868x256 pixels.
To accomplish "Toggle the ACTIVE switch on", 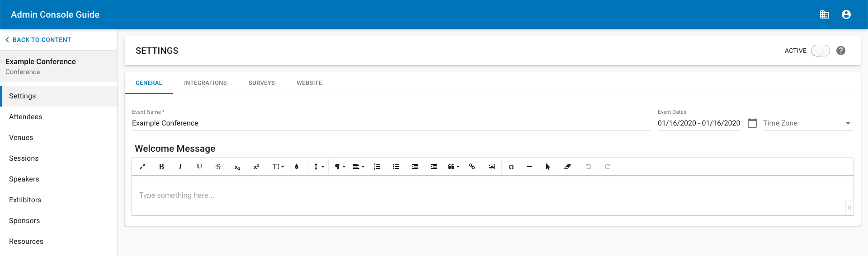I will pyautogui.click(x=820, y=51).
